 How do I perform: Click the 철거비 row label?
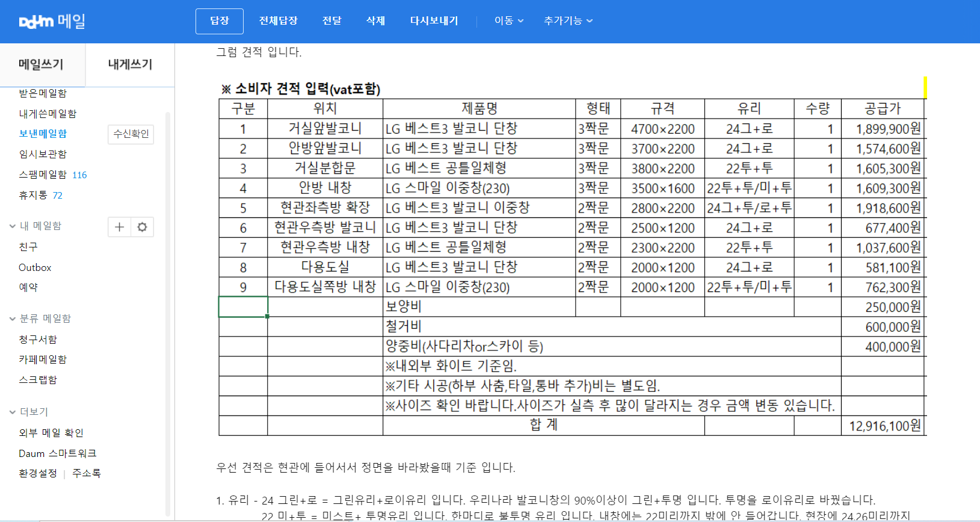coord(404,326)
